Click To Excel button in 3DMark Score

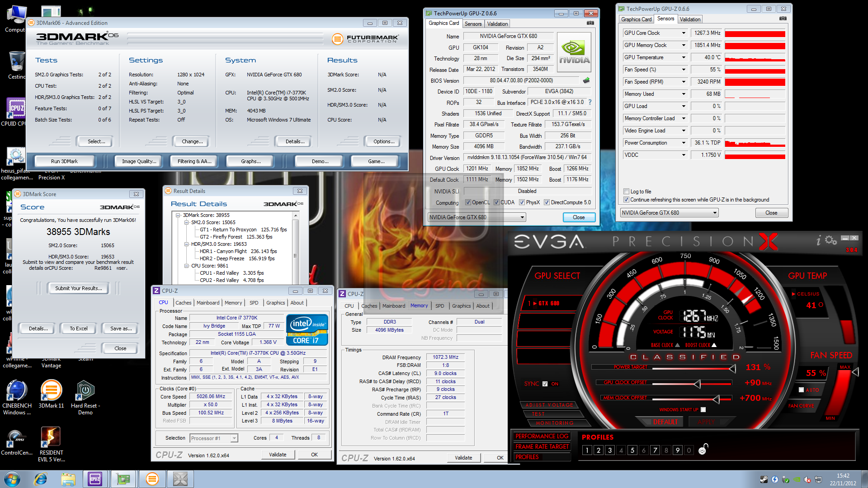pyautogui.click(x=79, y=328)
